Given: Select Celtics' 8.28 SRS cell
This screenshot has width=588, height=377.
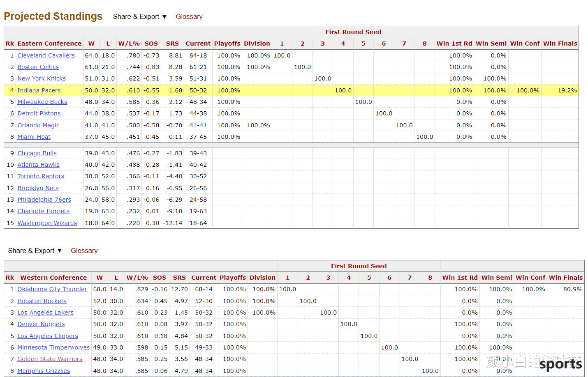Looking at the screenshot, I should click(x=172, y=67).
